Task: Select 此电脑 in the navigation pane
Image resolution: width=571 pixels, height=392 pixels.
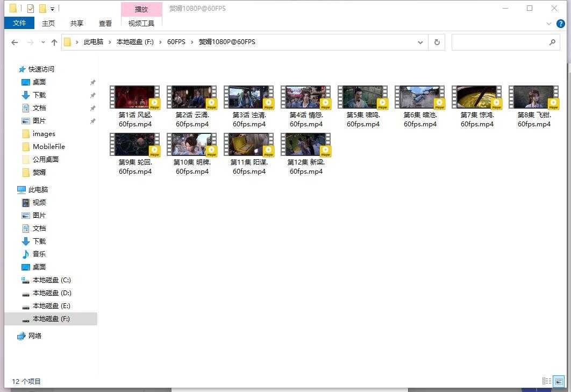Action: click(x=38, y=189)
